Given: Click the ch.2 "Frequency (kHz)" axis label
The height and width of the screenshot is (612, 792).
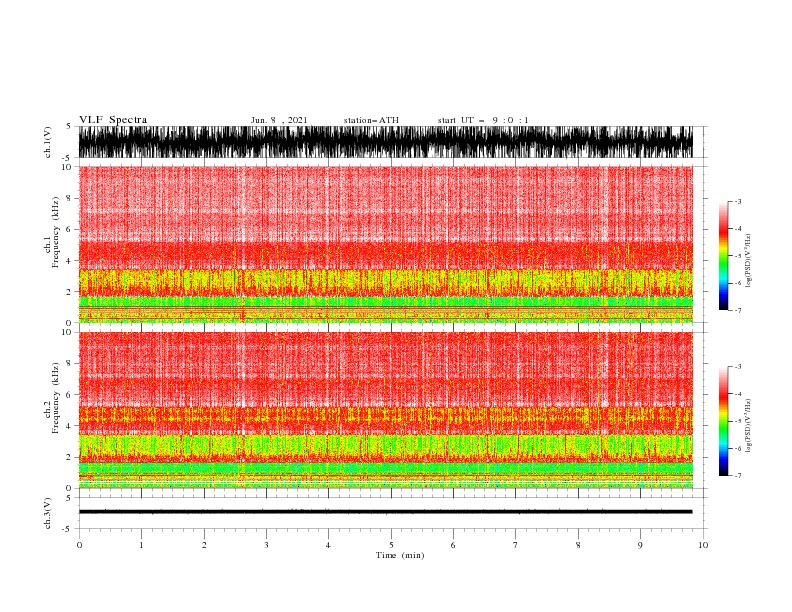Looking at the screenshot, I should click(56, 398).
